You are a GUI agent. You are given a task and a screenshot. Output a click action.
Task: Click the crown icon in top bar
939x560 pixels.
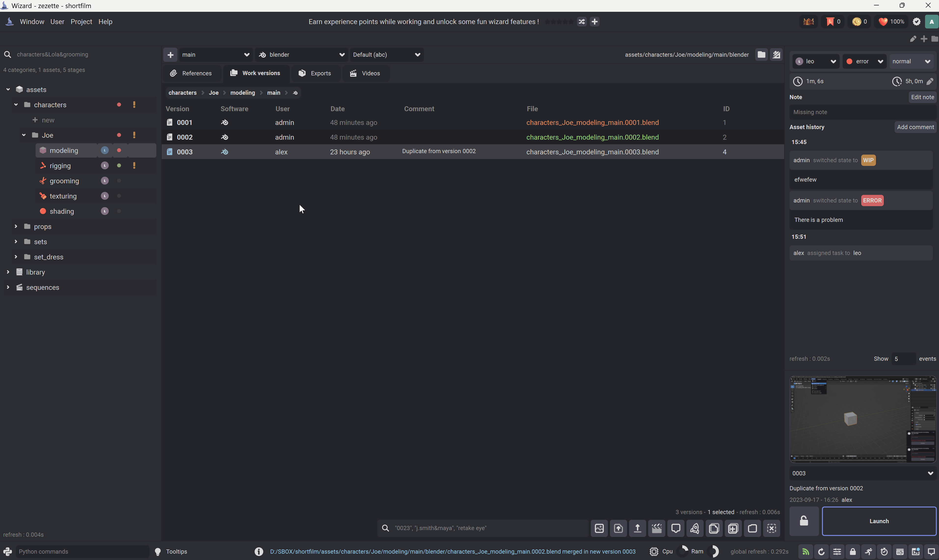pos(808,22)
